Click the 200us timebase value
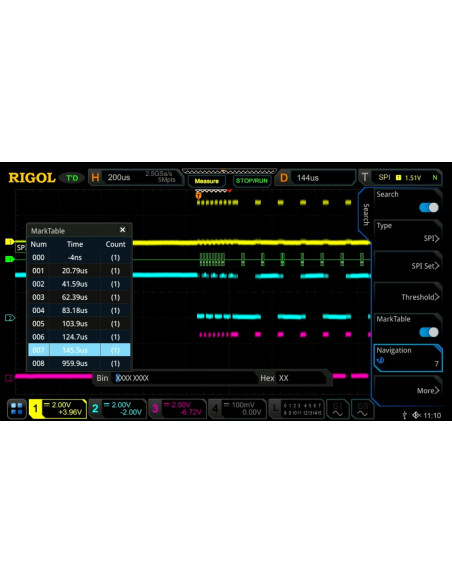Viewport: 452px width, 584px height. coord(119,178)
